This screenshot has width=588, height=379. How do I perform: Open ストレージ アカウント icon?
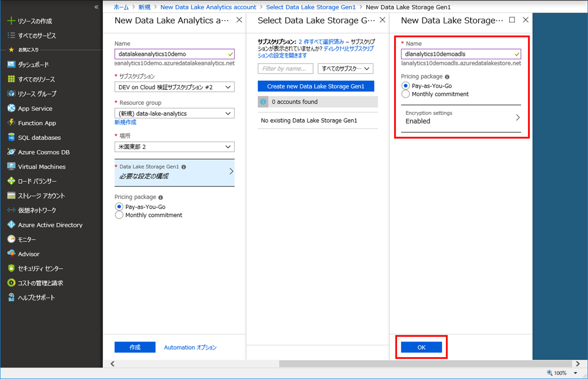(11, 195)
